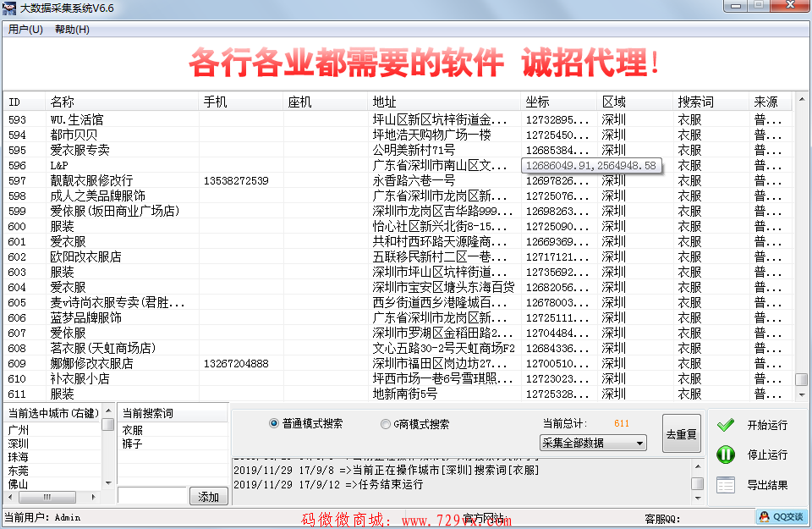Screen dimensions: 812x529
Task: Select G商模式搜索 radio button
Action: (386, 424)
